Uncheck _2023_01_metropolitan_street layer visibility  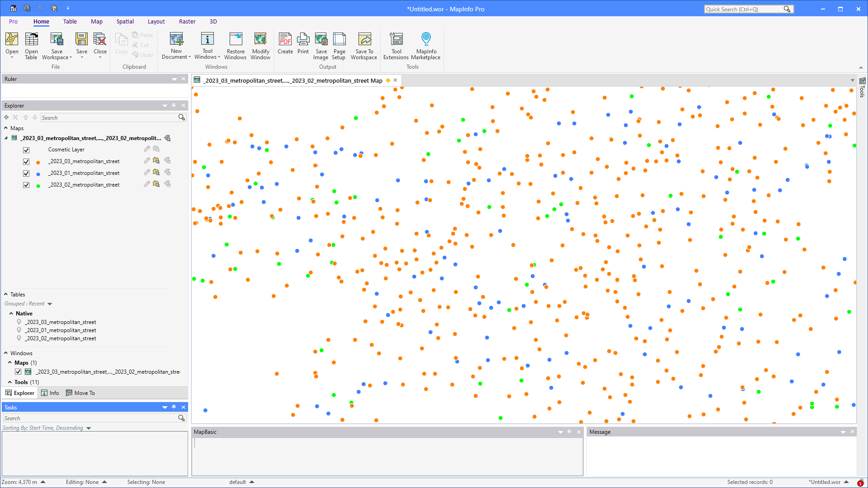(26, 174)
